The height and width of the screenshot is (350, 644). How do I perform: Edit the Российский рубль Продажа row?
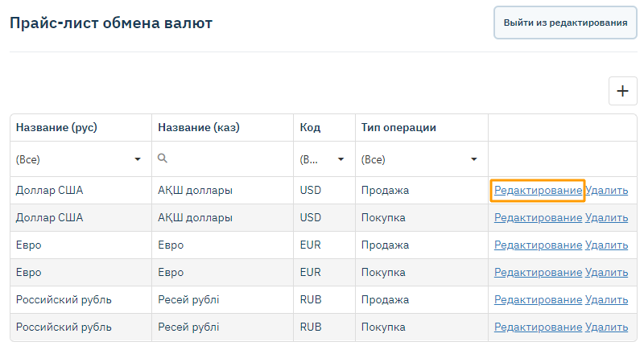tap(538, 299)
